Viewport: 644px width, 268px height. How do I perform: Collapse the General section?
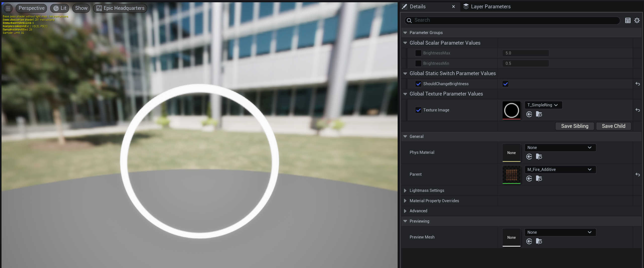(x=405, y=137)
